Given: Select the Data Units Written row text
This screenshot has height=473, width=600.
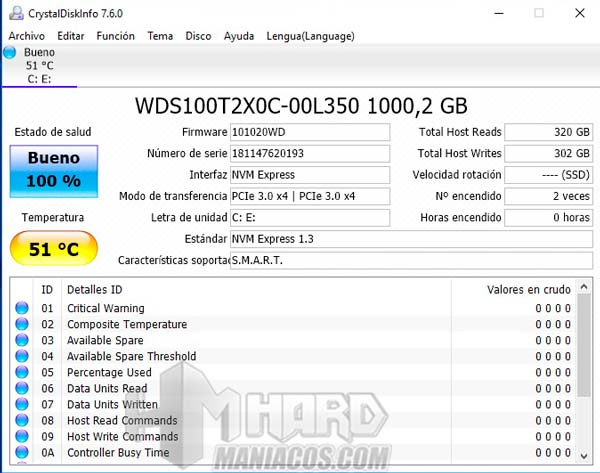Looking at the screenshot, I should pos(112,404).
